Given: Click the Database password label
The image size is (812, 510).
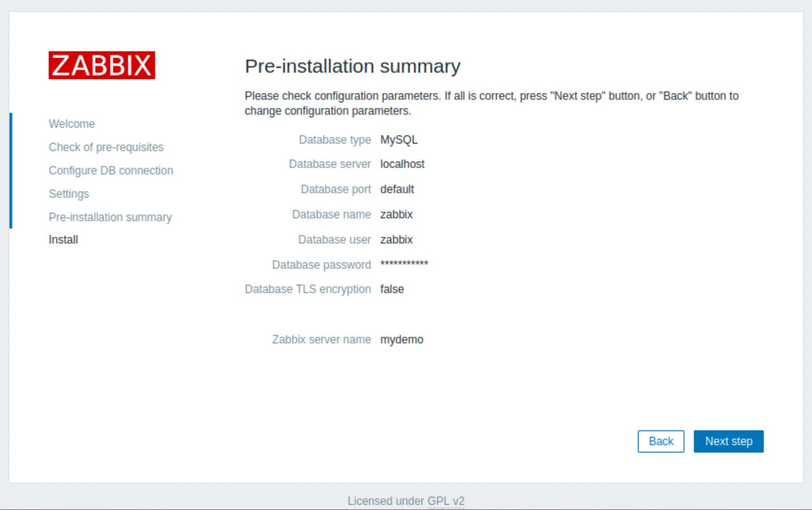Looking at the screenshot, I should pos(321,265).
